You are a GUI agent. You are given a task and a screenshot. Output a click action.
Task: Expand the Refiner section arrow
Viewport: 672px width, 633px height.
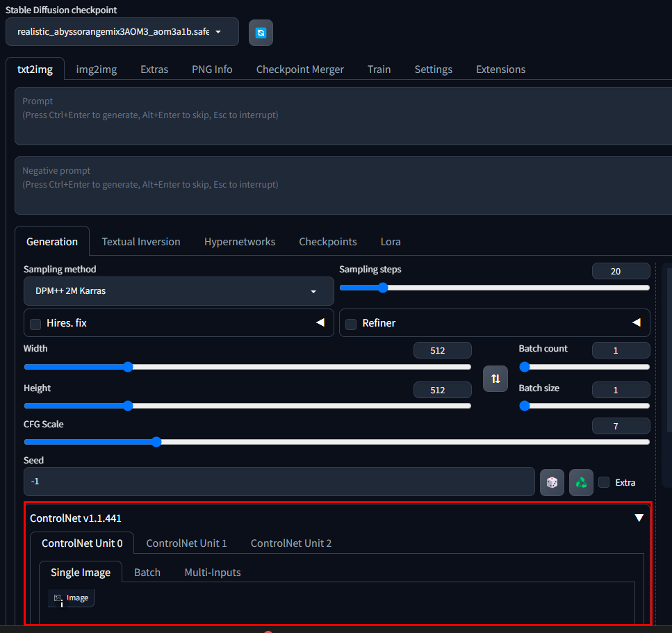636,323
